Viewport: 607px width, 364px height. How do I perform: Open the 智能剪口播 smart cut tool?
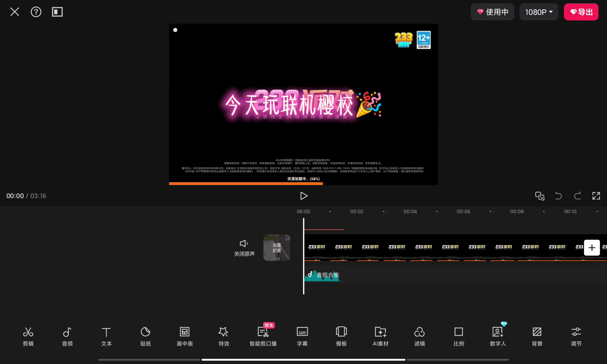pos(263,336)
